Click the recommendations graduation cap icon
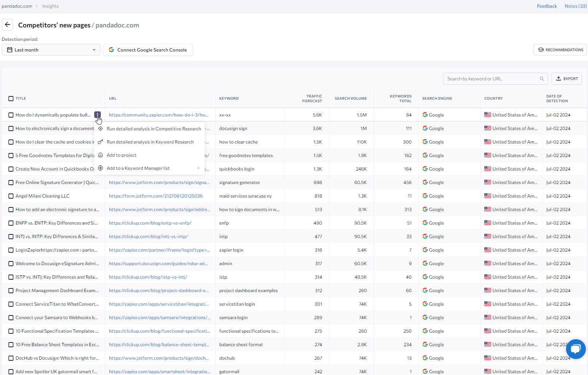The height and width of the screenshot is (375, 588). (541, 50)
